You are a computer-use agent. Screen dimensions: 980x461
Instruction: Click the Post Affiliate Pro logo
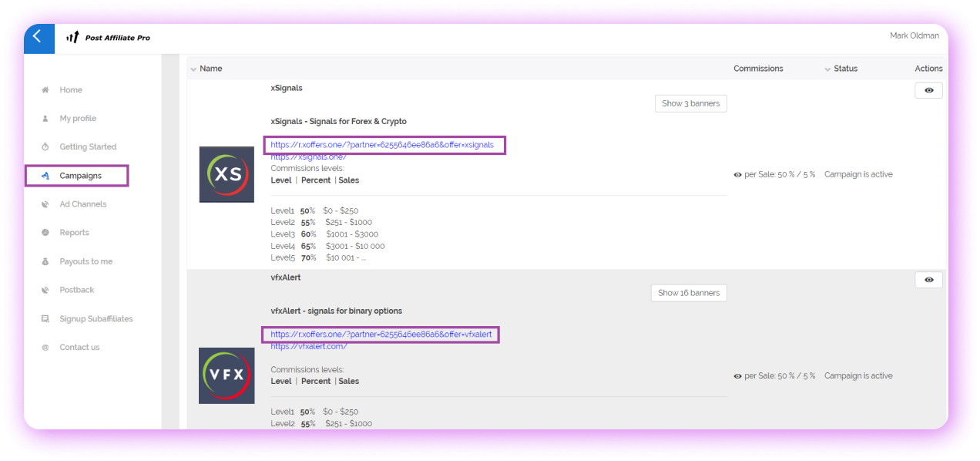[x=108, y=37]
